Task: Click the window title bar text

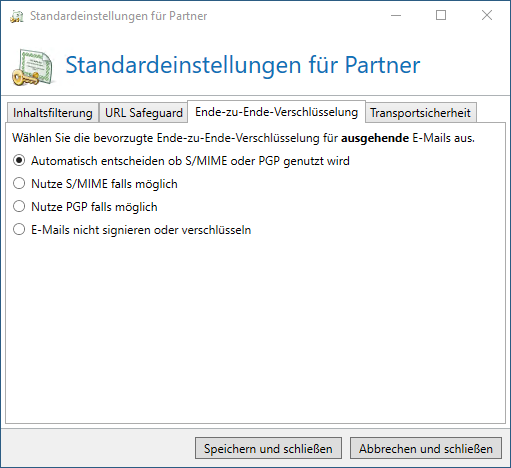Action: coord(119,16)
